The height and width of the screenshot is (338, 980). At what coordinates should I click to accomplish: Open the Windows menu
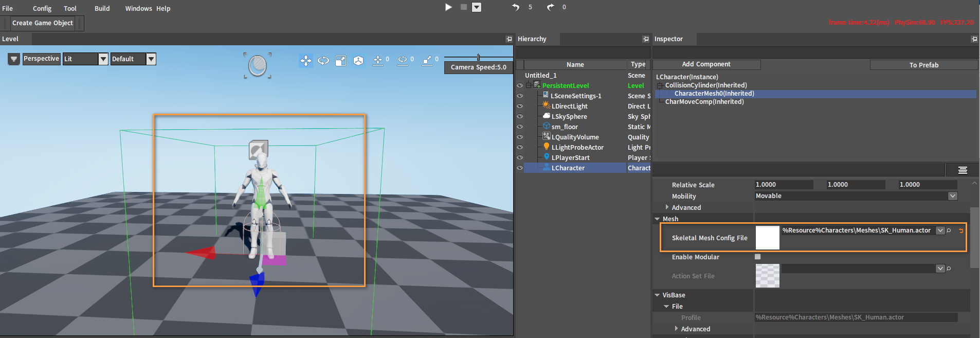click(139, 9)
